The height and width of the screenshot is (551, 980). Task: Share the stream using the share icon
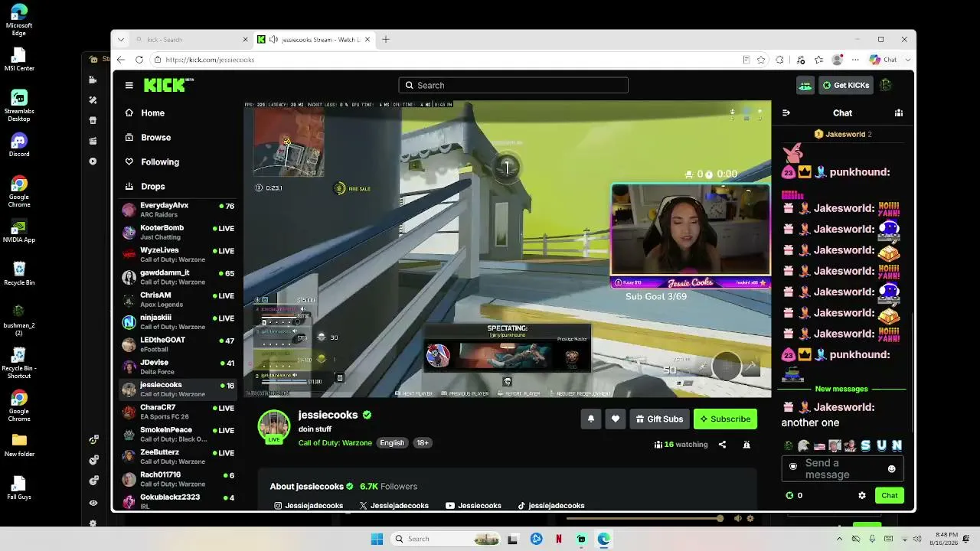click(x=722, y=445)
